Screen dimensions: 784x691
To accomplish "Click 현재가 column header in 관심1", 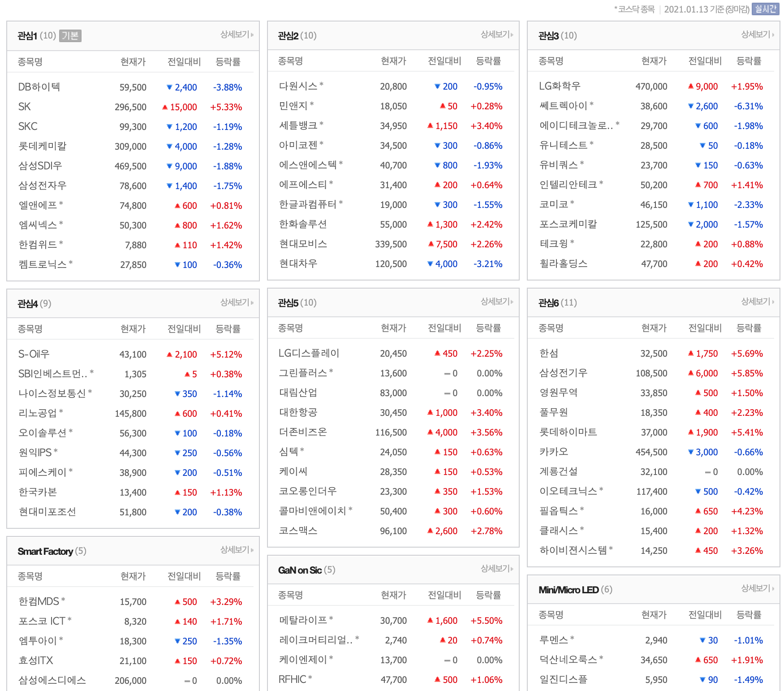I will click(x=133, y=62).
